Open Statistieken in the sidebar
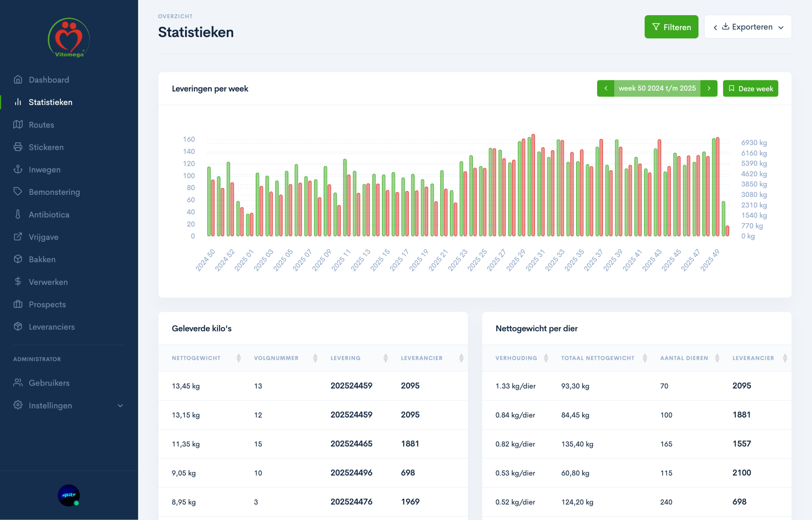The height and width of the screenshot is (520, 812). click(51, 102)
